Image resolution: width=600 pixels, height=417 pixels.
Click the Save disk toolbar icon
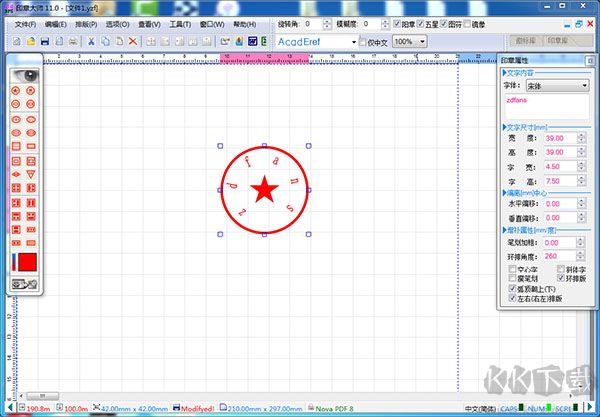pyautogui.click(x=45, y=41)
